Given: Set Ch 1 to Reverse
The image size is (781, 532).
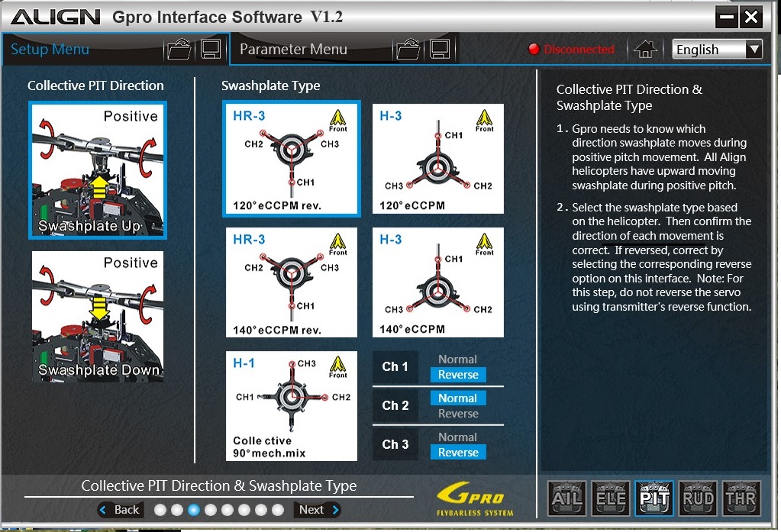Looking at the screenshot, I should click(458, 375).
